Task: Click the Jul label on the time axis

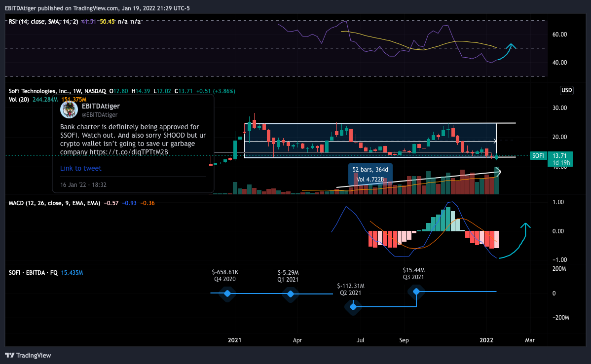Action: click(x=360, y=340)
